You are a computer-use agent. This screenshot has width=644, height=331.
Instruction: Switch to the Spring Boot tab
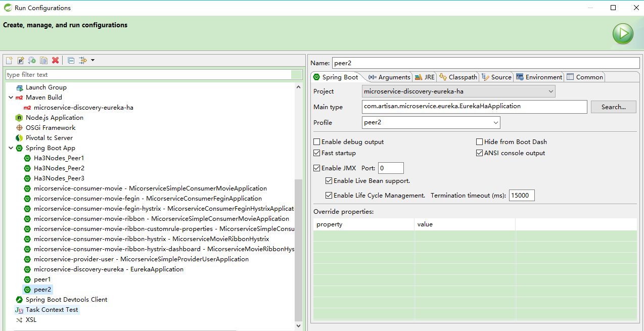tap(336, 77)
